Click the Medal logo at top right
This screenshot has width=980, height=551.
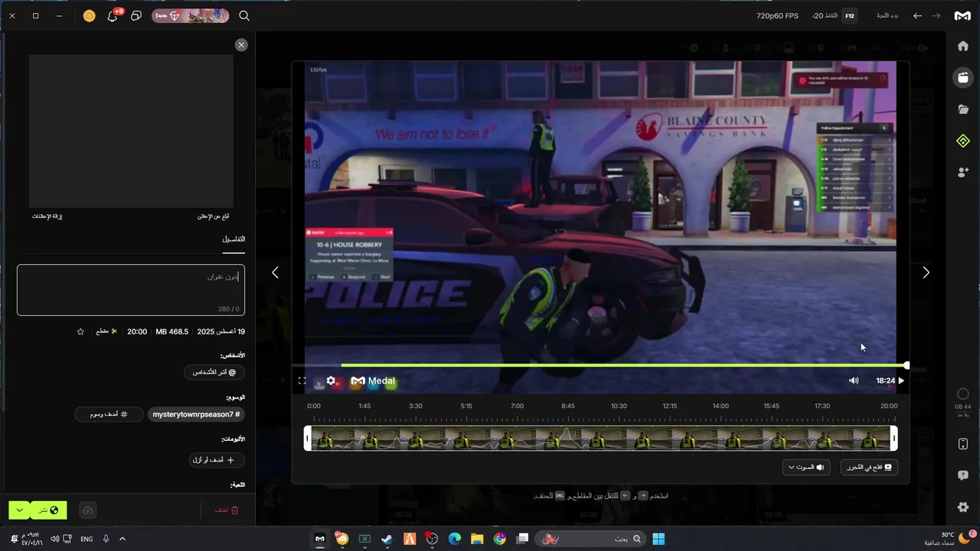[962, 15]
